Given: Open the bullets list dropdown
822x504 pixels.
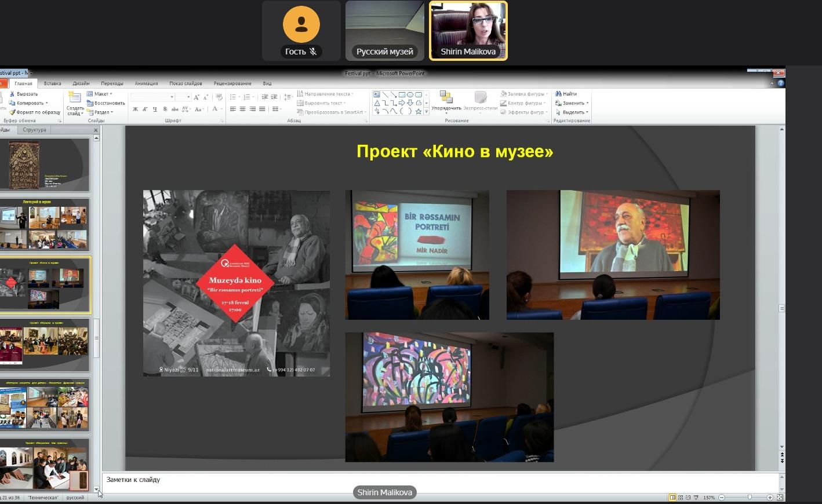Looking at the screenshot, I should click(x=239, y=97).
